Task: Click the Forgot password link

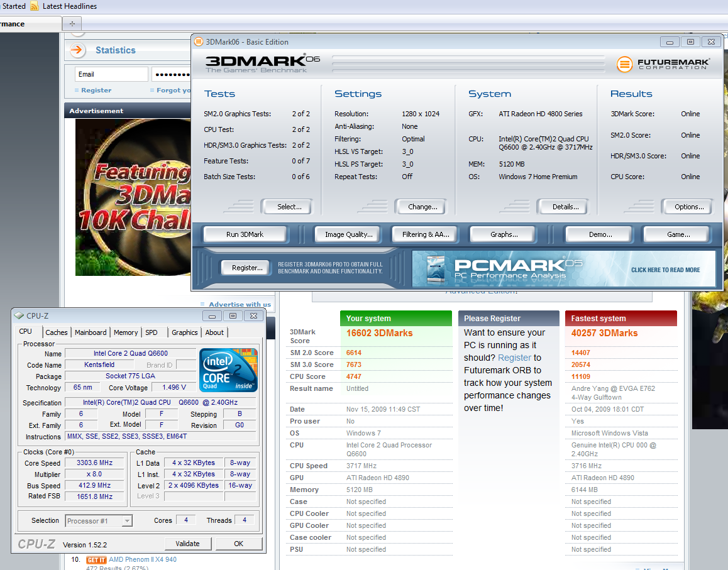Action: [173, 90]
